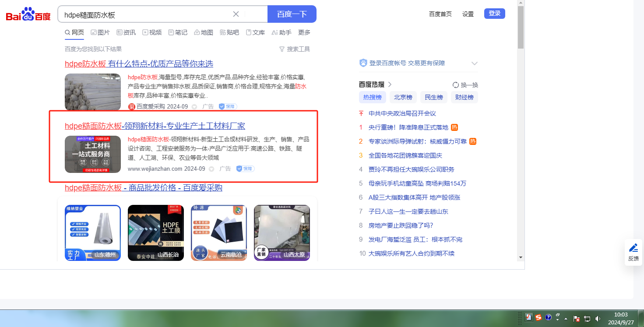The image size is (644, 327).
Task: Click the thumbnail of the hdpe防水板 ad result
Action: tap(93, 92)
